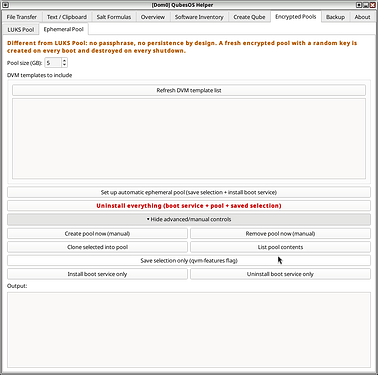This screenshot has width=378, height=375.
Task: Click the orange ephemeral pool description text
Action: click(x=182, y=47)
